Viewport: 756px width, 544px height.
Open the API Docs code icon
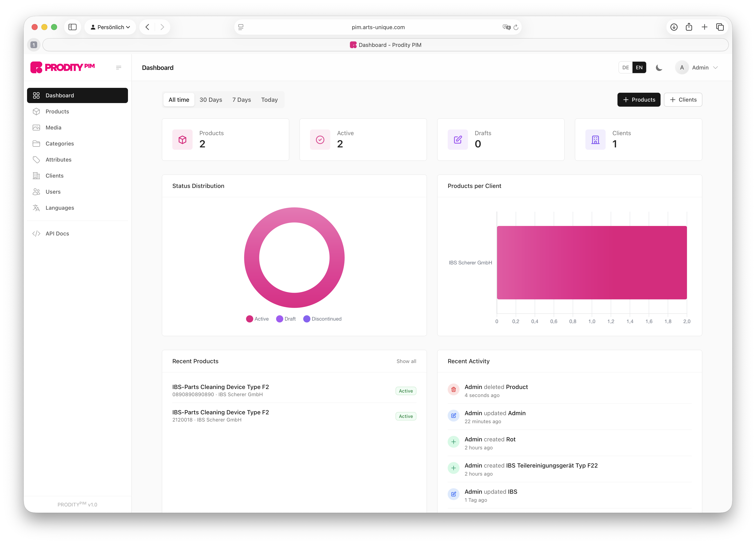click(36, 234)
